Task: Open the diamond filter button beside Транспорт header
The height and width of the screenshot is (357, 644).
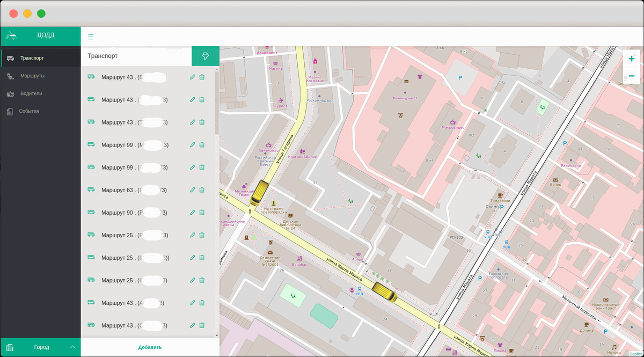Action: pos(206,56)
